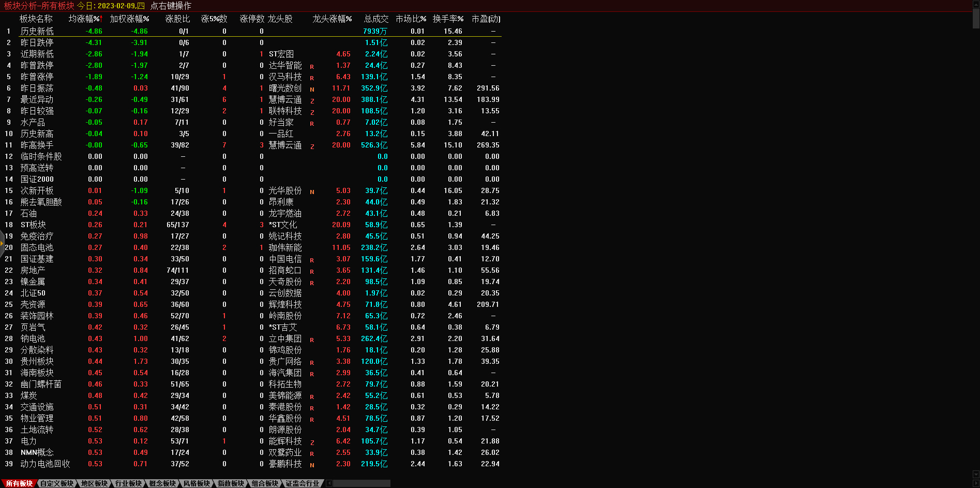This screenshot has width=980, height=488.
Task: Click the left arrow of the horizontal scrollbar
Action: (x=329, y=483)
